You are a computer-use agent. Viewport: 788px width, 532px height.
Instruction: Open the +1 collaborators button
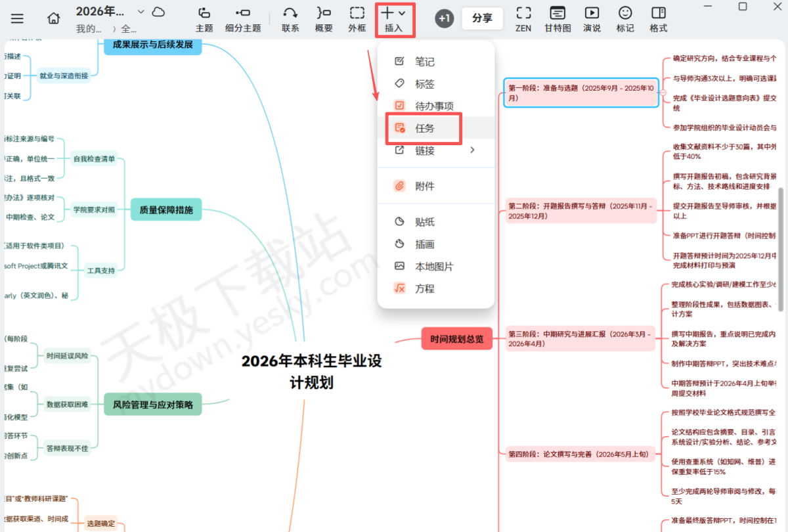444,18
